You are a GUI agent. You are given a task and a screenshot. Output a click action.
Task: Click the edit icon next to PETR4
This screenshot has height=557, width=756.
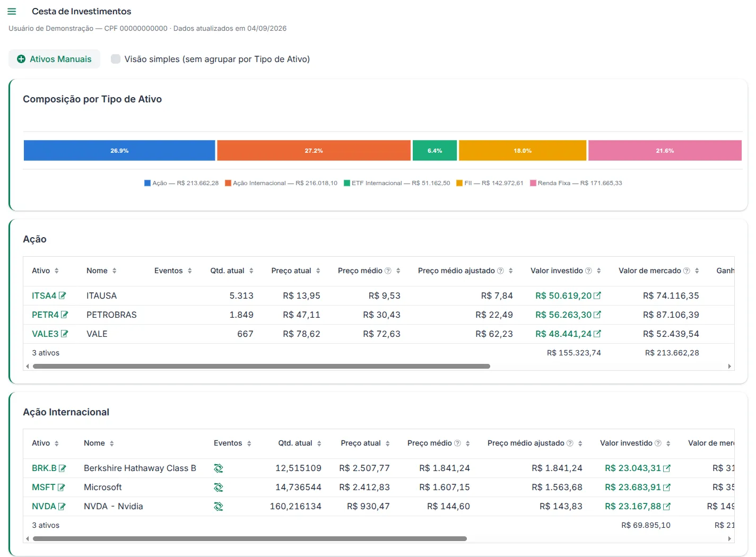coord(65,315)
